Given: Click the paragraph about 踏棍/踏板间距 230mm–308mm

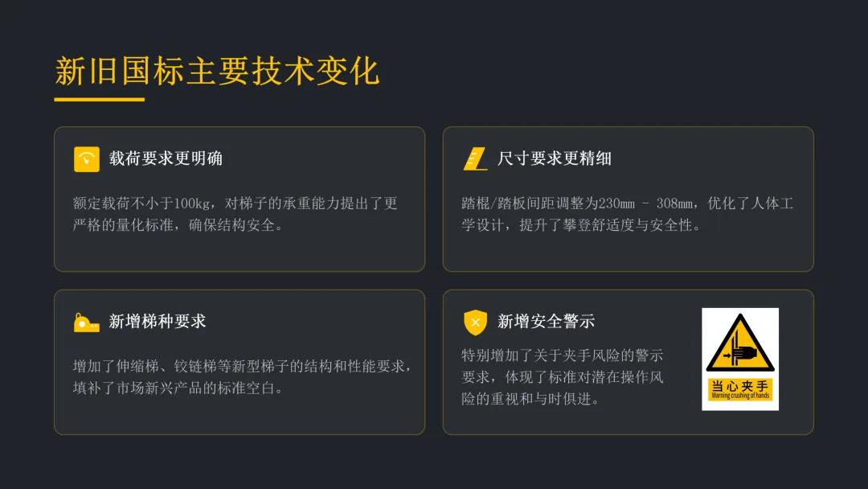Looking at the screenshot, I should click(x=627, y=214).
